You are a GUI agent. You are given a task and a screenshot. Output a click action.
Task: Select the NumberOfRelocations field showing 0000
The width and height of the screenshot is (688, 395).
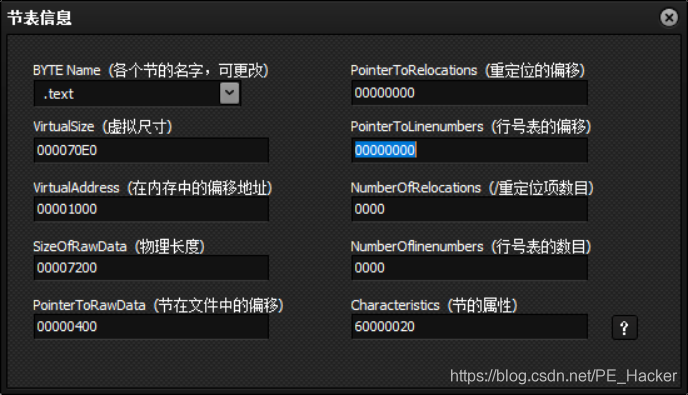click(469, 209)
